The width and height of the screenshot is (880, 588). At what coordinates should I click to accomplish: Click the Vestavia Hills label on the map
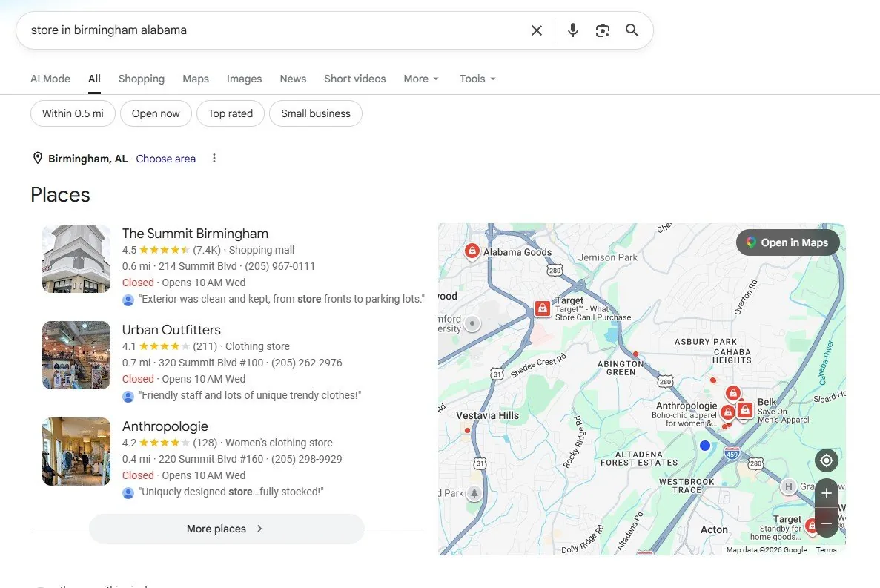pyautogui.click(x=487, y=416)
